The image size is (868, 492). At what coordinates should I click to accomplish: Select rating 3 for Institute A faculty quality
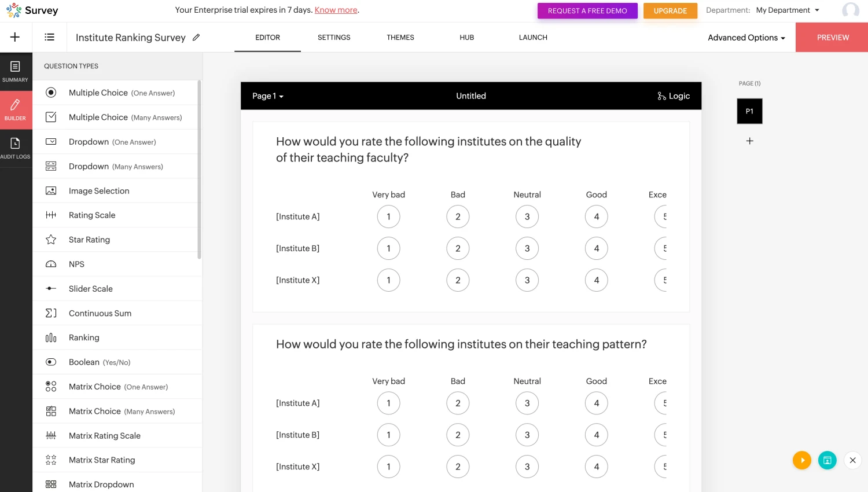[x=527, y=216]
